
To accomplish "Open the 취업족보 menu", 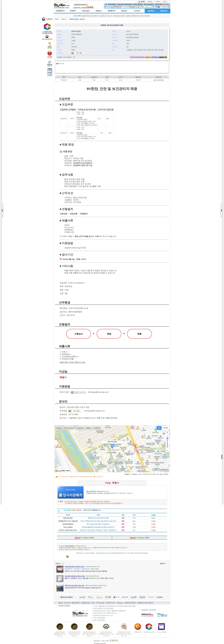I will coord(124,11).
